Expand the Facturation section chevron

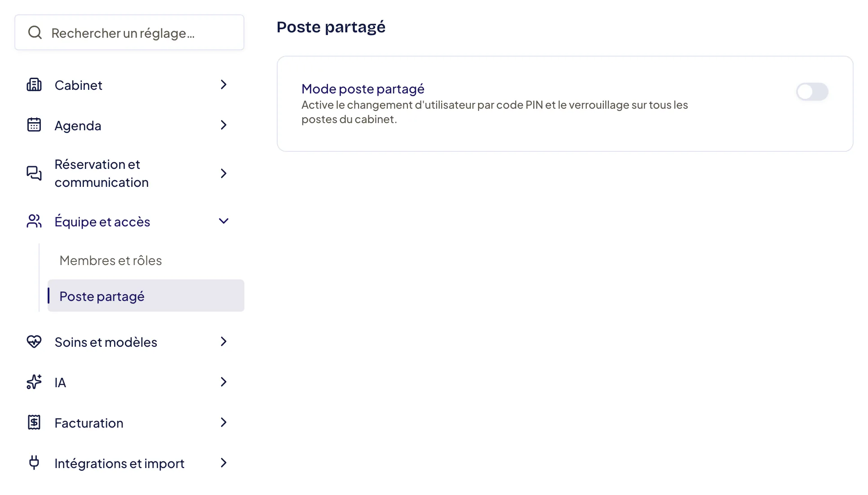[x=223, y=422]
